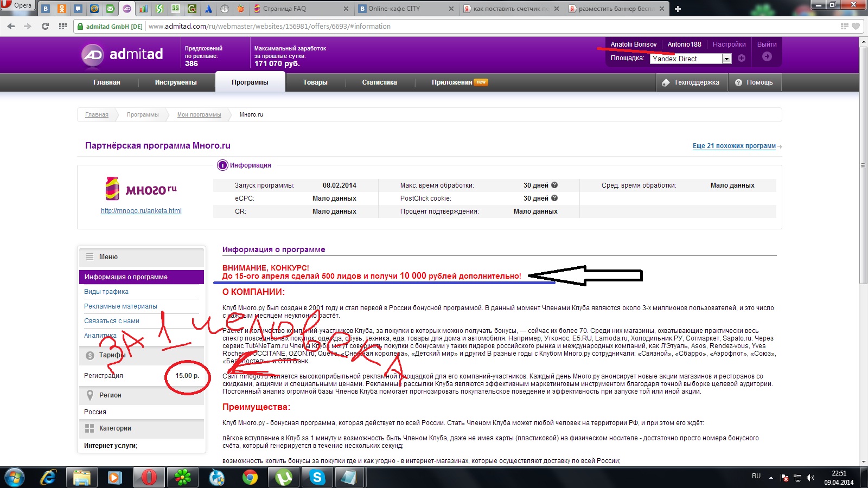Viewport: 868px width, 488px height.
Task: Select the Программы navigation tab
Action: [x=250, y=82]
